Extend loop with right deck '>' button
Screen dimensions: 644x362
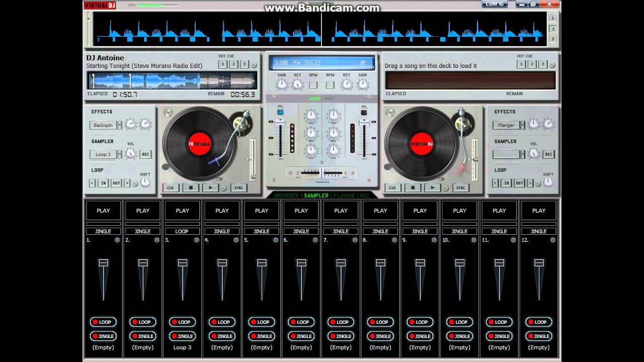(x=530, y=183)
